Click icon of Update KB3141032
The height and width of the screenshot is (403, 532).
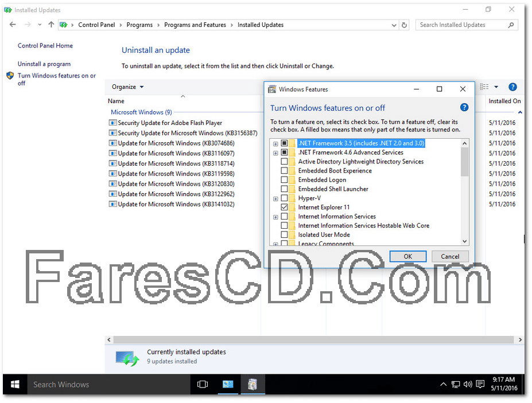coord(112,204)
